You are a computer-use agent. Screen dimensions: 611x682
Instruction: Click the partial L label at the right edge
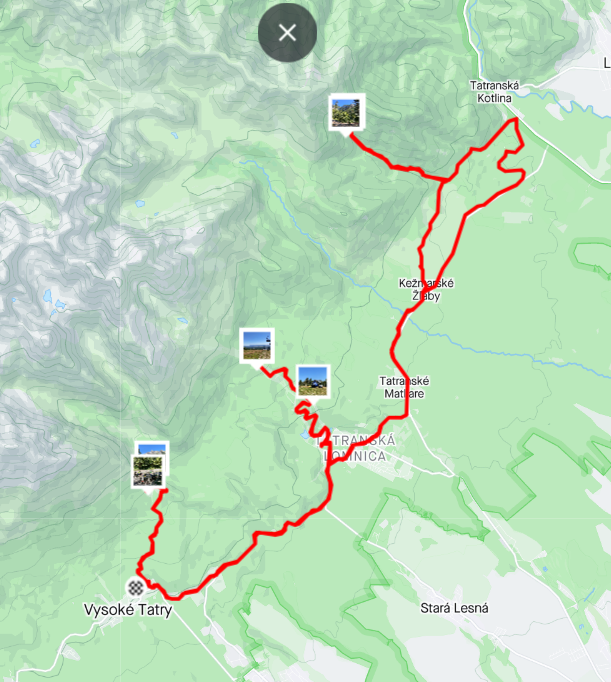(607, 64)
